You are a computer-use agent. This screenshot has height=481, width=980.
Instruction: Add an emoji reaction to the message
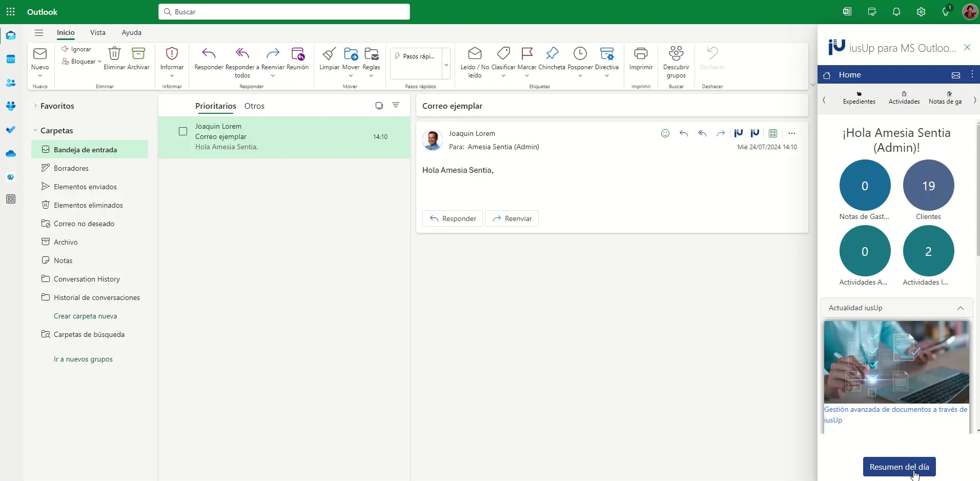click(x=665, y=133)
